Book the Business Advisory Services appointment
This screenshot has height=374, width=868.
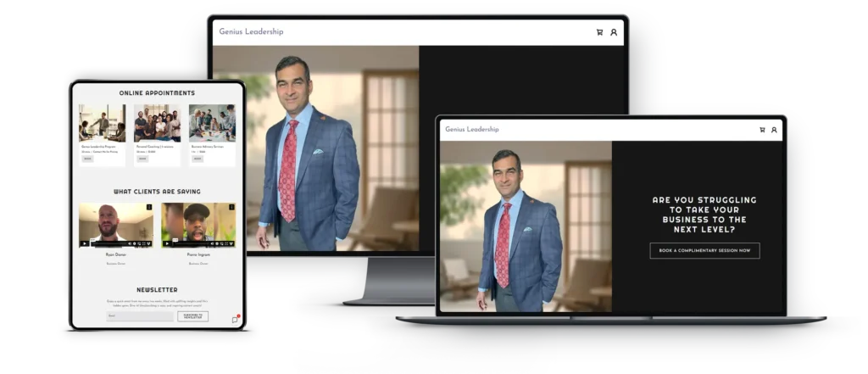198,159
